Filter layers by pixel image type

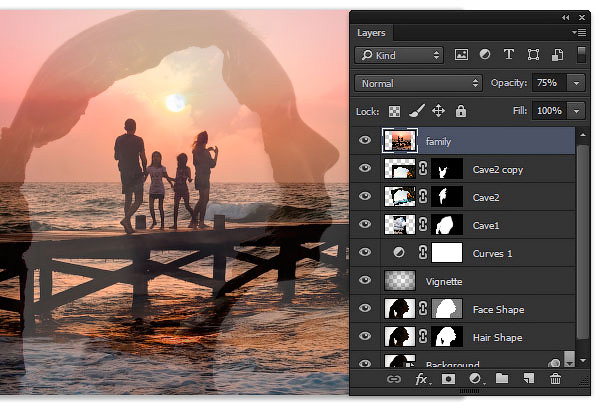tap(461, 55)
